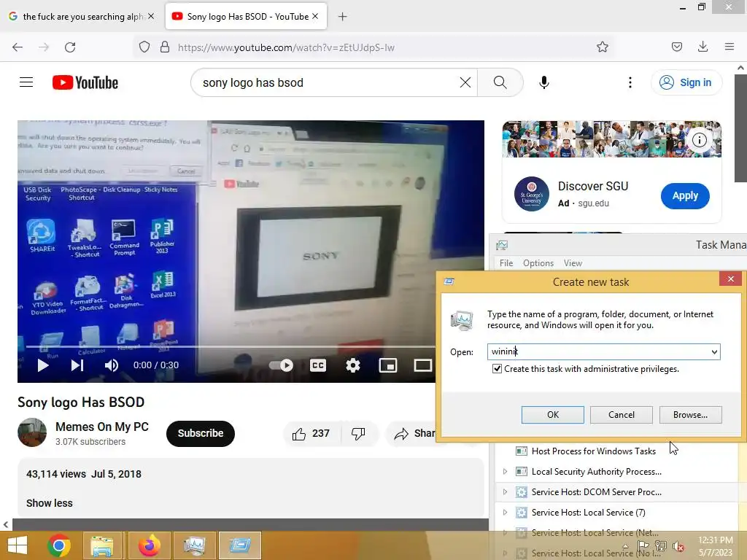
Task: Toggle video autoplay switch
Action: 281,365
